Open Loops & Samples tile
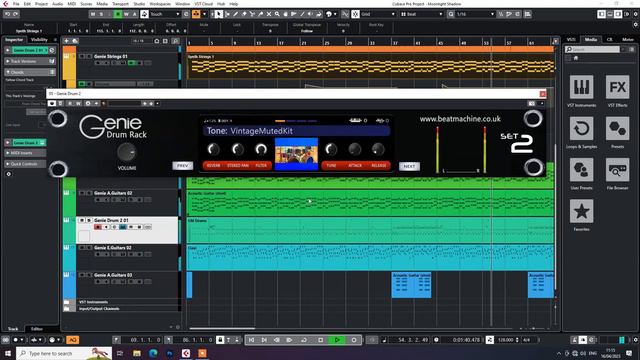Image resolution: width=640 pixels, height=360 pixels. [x=581, y=128]
